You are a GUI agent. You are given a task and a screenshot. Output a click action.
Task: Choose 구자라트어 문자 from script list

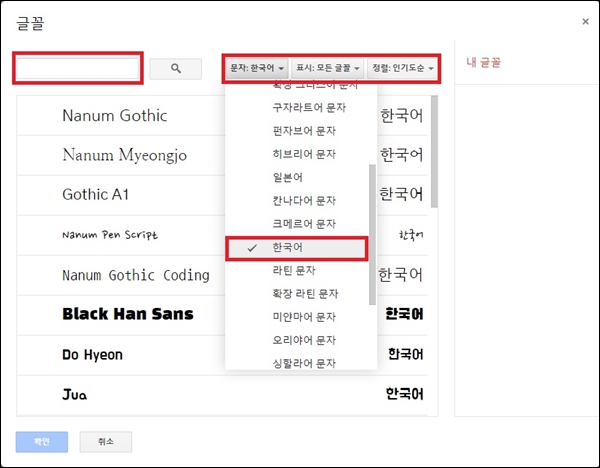[301, 108]
